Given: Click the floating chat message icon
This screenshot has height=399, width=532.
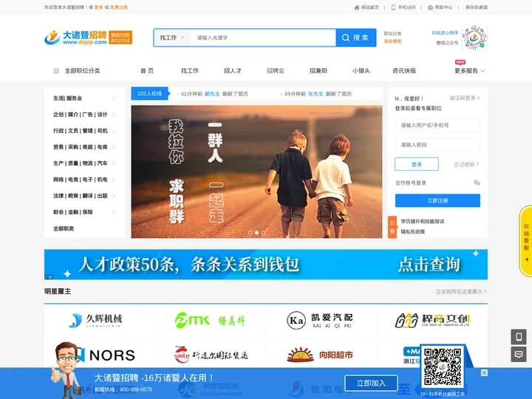Looking at the screenshot, I should [519, 354].
